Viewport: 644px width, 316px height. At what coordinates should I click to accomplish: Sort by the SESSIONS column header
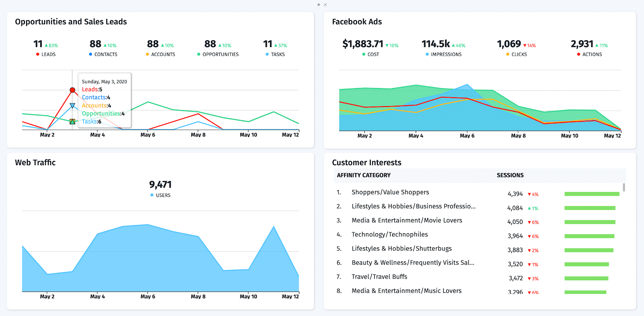(510, 175)
